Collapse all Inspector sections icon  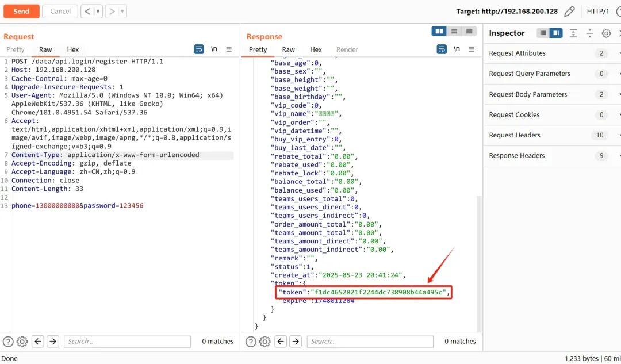coord(590,33)
